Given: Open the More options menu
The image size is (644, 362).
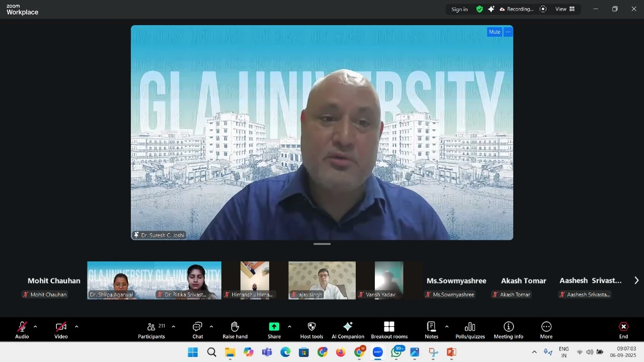Looking at the screenshot, I should coord(546,330).
